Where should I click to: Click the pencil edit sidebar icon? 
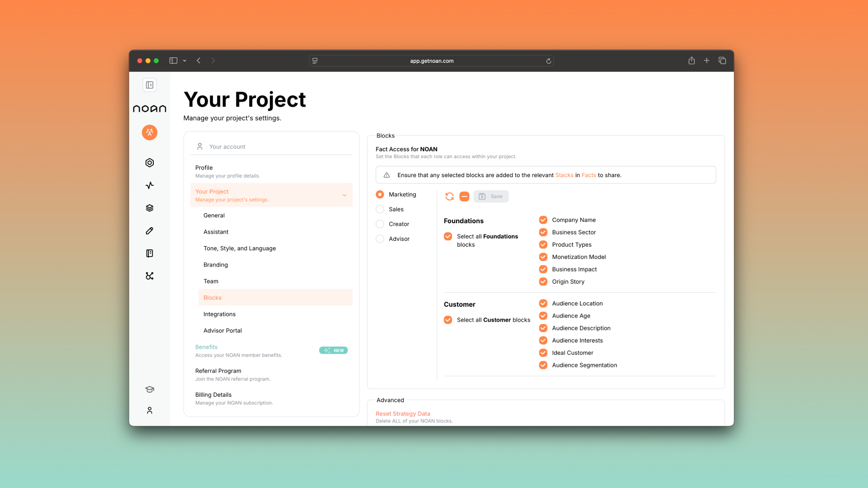150,231
